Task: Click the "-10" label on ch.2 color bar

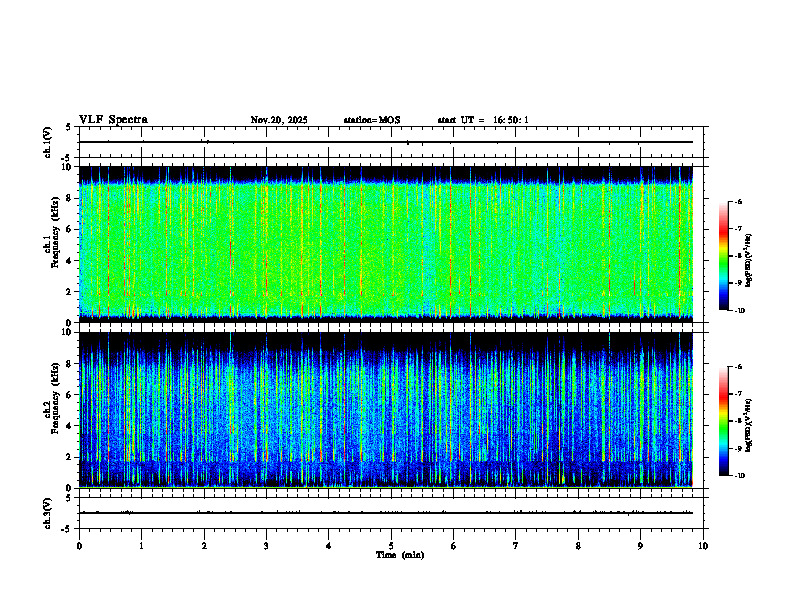Action: pyautogui.click(x=739, y=475)
